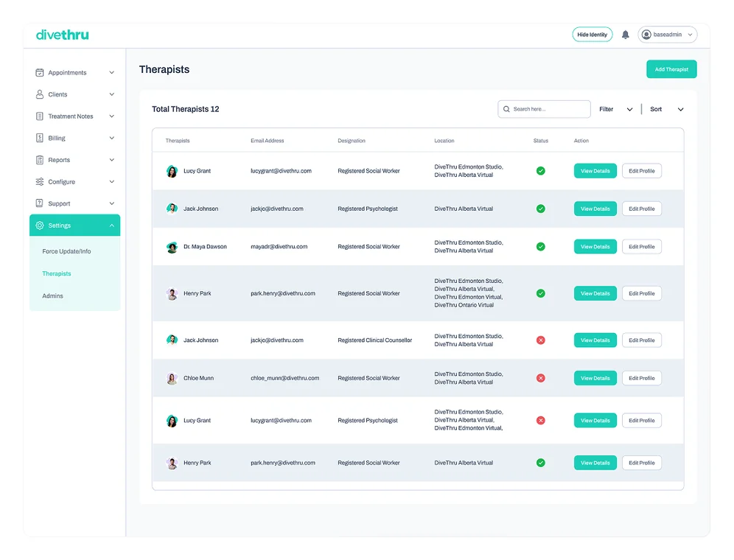This screenshot has height=560, width=734.
Task: Click the Search here input field
Action: 544,109
